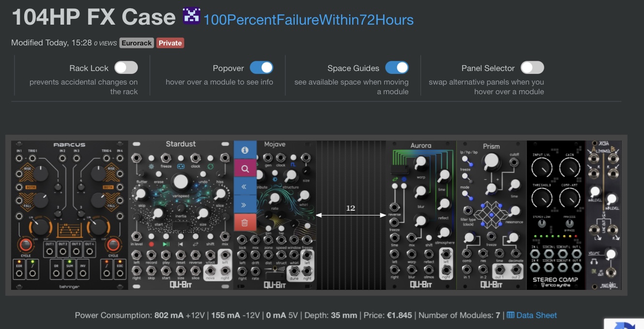This screenshot has width=644, height=329.
Task: Click the 'Number of Modules: 7' text
Action: [459, 315]
